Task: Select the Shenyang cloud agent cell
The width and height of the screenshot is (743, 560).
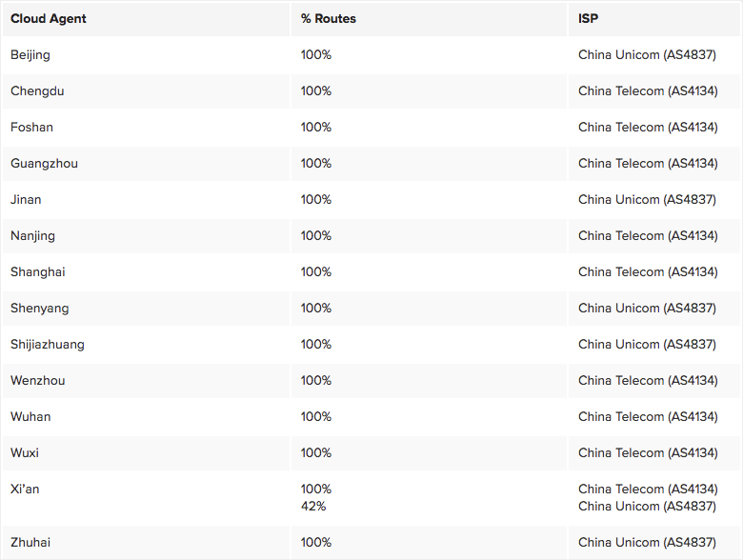Action: [39, 309]
